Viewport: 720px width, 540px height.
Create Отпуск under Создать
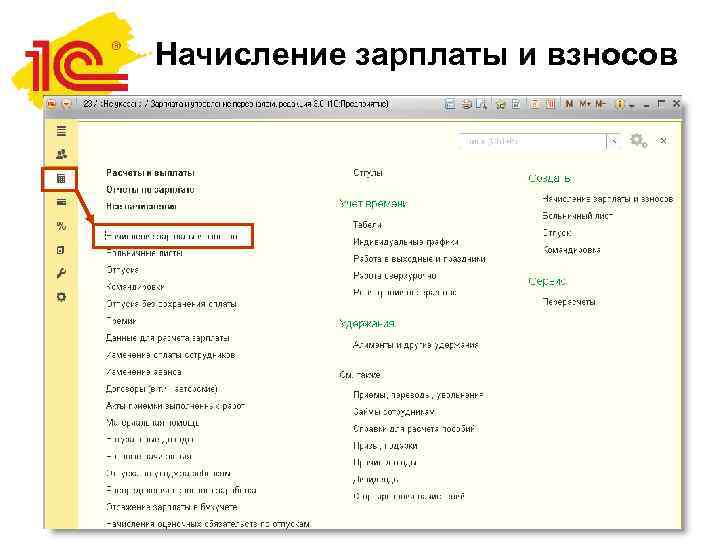click(x=557, y=233)
